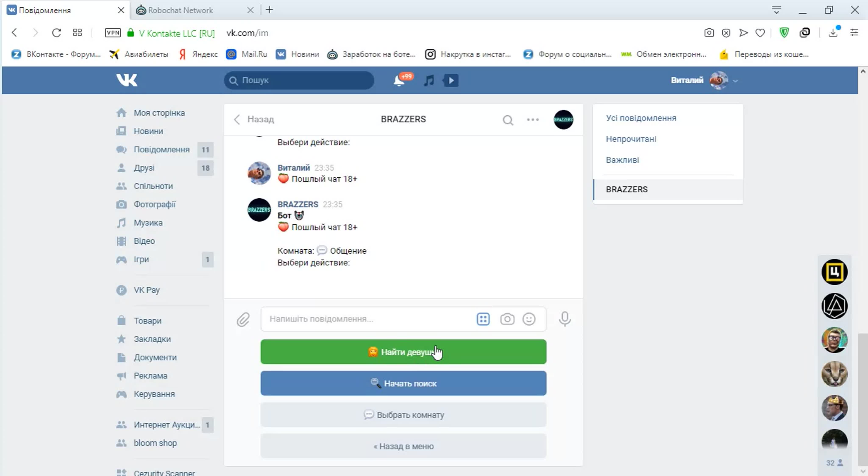The width and height of the screenshot is (868, 476).
Task: Click the camera icon in message input
Action: coord(507,319)
